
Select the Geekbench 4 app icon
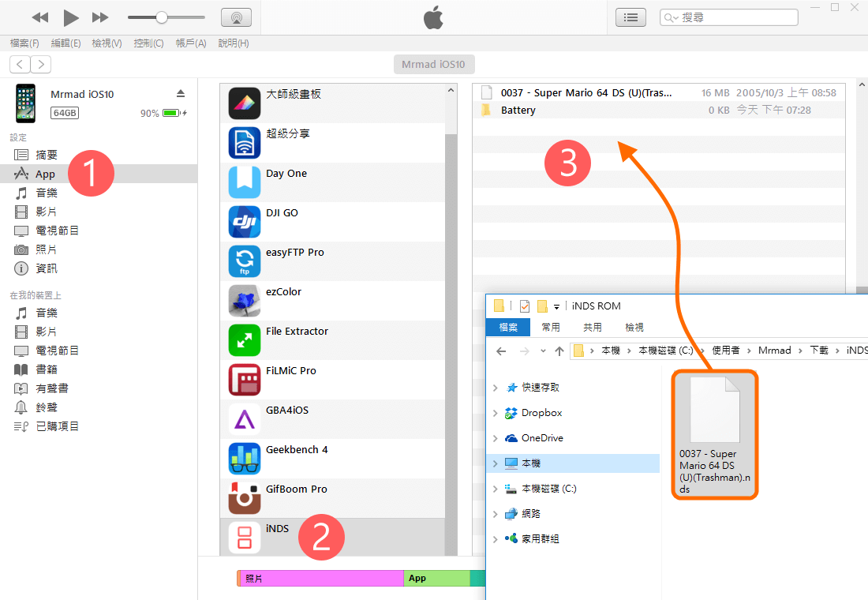245,459
